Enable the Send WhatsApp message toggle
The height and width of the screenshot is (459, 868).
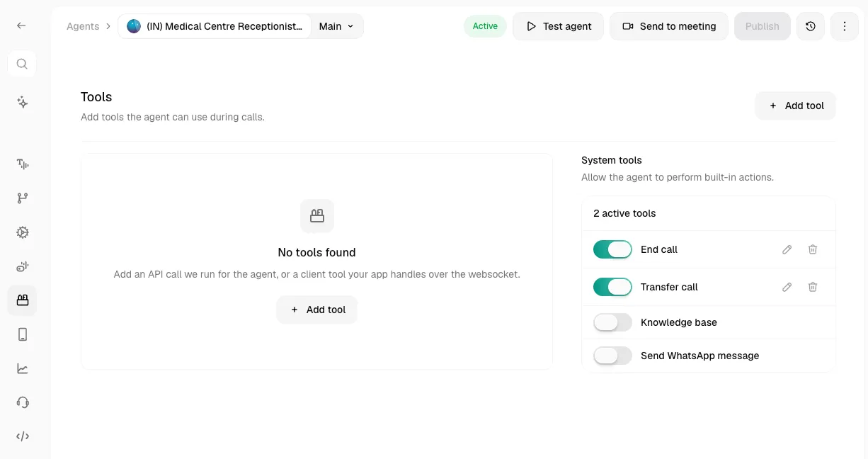[612, 356]
